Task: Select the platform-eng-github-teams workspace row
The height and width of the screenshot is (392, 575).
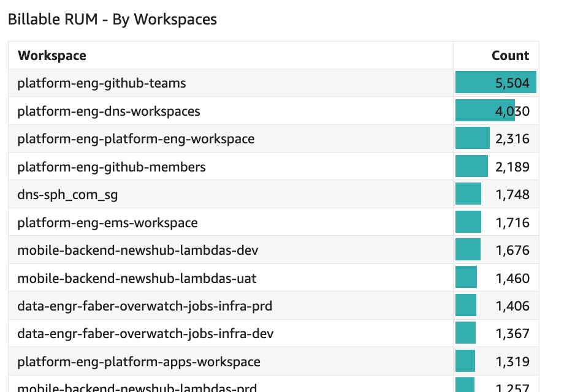Action: pos(102,83)
